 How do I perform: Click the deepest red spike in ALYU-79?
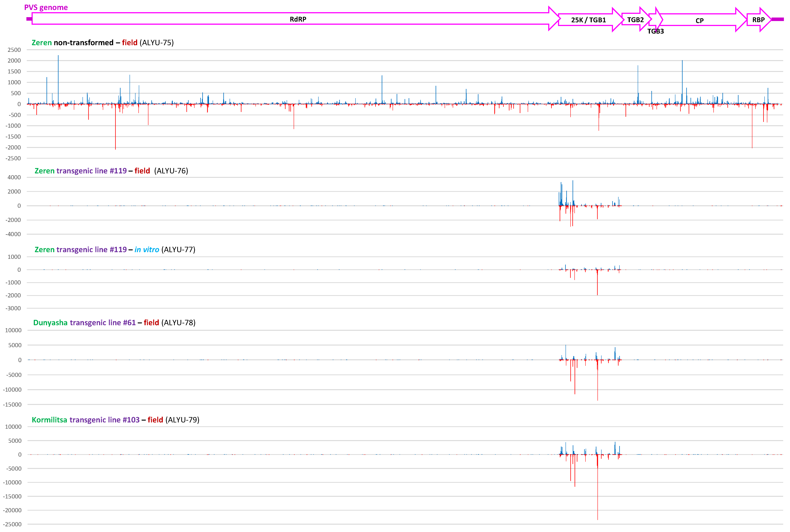[x=597, y=492]
